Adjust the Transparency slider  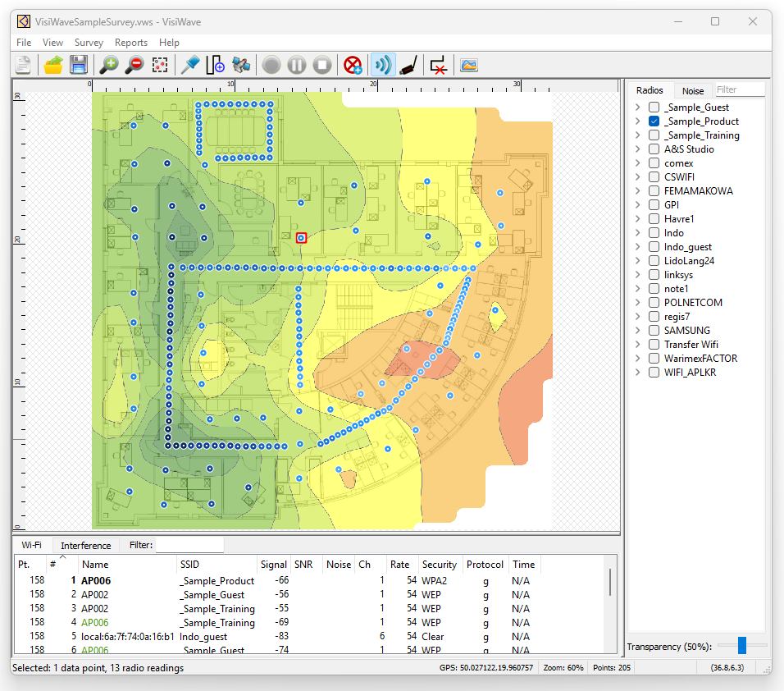(742, 646)
